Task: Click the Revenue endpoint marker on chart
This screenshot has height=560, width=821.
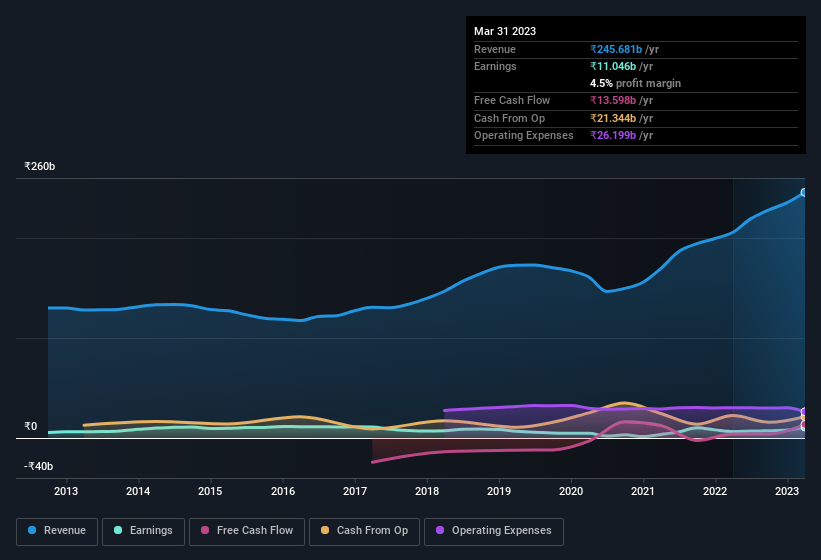Action: (x=804, y=193)
